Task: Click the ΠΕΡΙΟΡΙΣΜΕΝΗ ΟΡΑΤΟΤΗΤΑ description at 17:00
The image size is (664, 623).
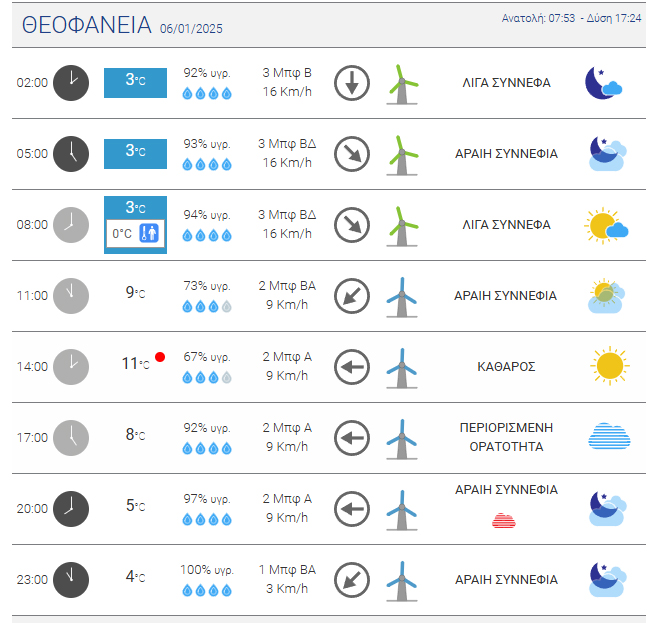Action: 506,437
